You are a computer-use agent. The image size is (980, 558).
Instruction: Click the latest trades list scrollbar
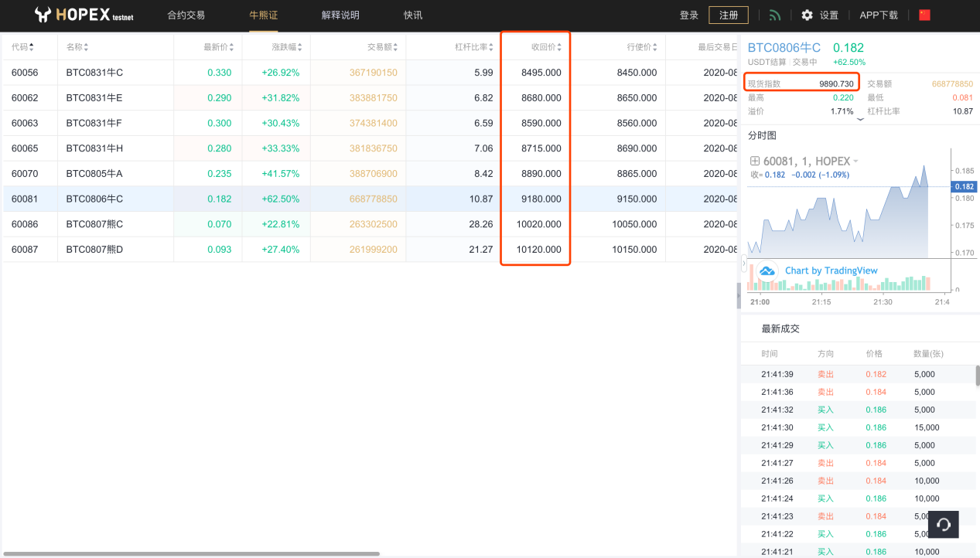[977, 375]
